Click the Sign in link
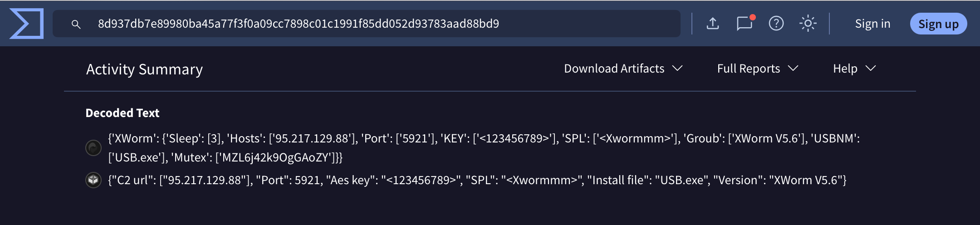The height and width of the screenshot is (225, 980). pyautogui.click(x=872, y=24)
